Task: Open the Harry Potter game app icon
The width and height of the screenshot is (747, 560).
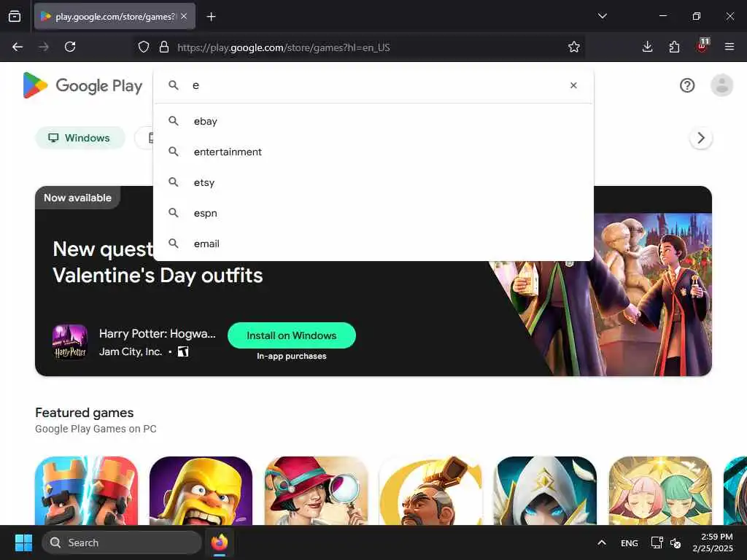Action: tap(70, 342)
